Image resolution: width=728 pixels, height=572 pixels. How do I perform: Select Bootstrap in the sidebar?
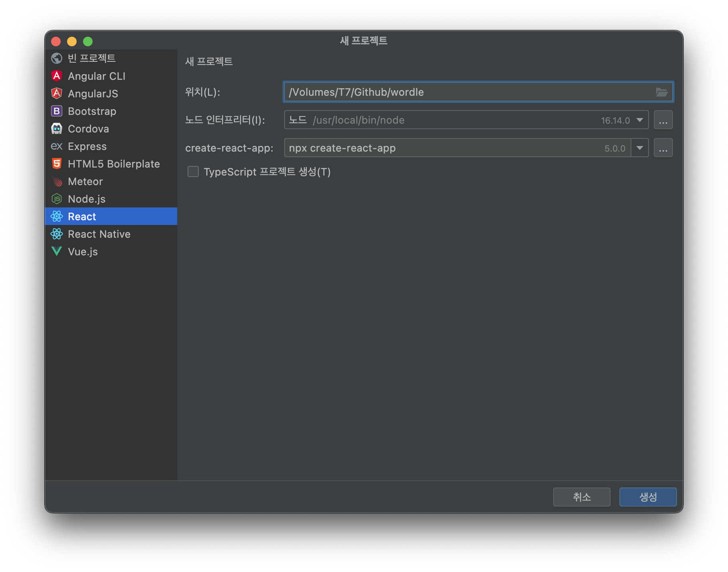[x=111, y=111]
